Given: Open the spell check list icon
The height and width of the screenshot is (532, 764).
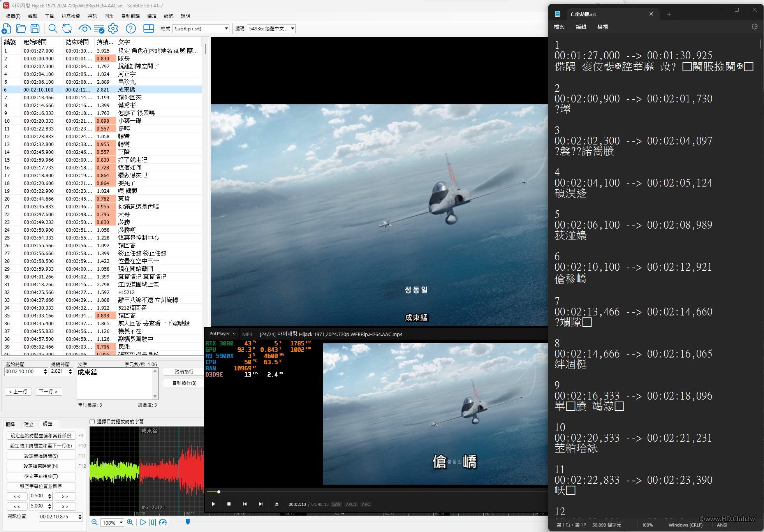Looking at the screenshot, I should pyautogui.click(x=99, y=28).
